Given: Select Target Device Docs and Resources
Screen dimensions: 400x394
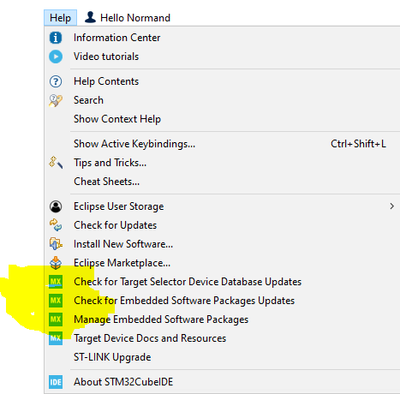Looking at the screenshot, I should 150,338.
